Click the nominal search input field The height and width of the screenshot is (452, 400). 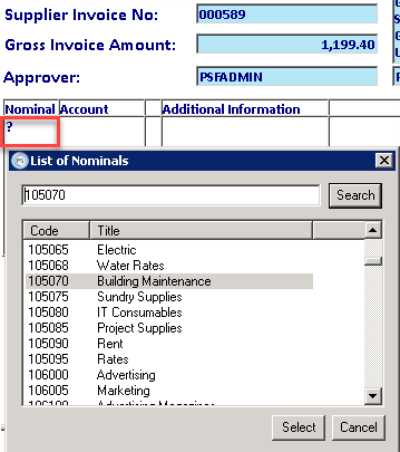171,195
